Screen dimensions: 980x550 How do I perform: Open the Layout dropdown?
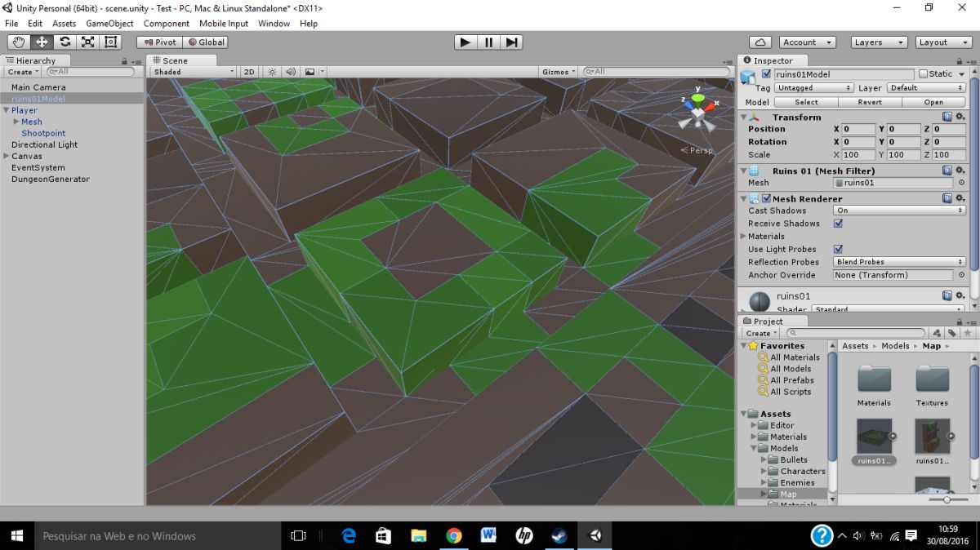943,42
